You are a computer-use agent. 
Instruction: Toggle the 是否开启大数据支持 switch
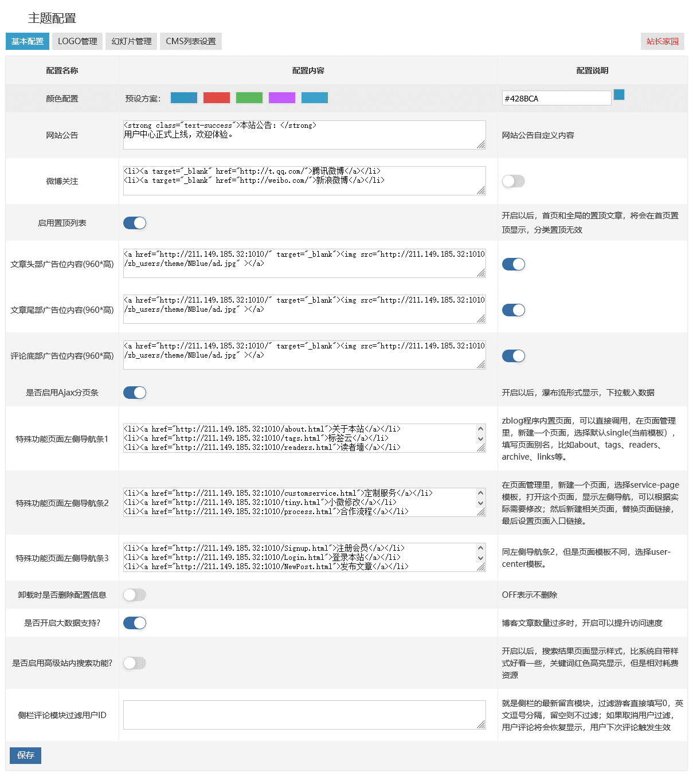tap(135, 623)
